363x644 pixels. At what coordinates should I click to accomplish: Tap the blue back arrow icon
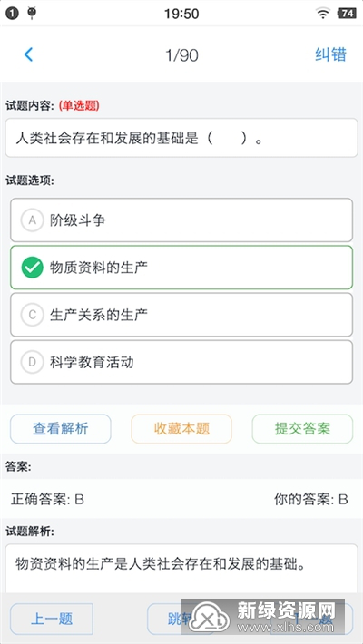28,54
